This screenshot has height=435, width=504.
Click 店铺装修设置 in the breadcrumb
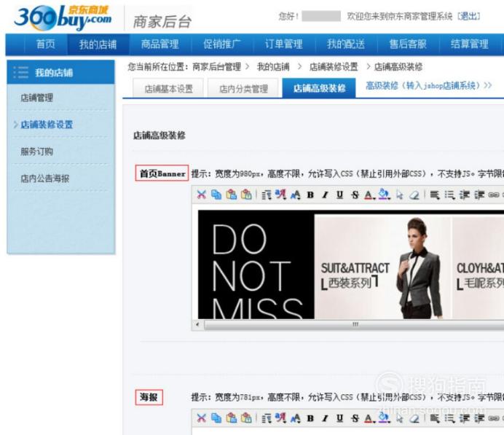[334, 67]
